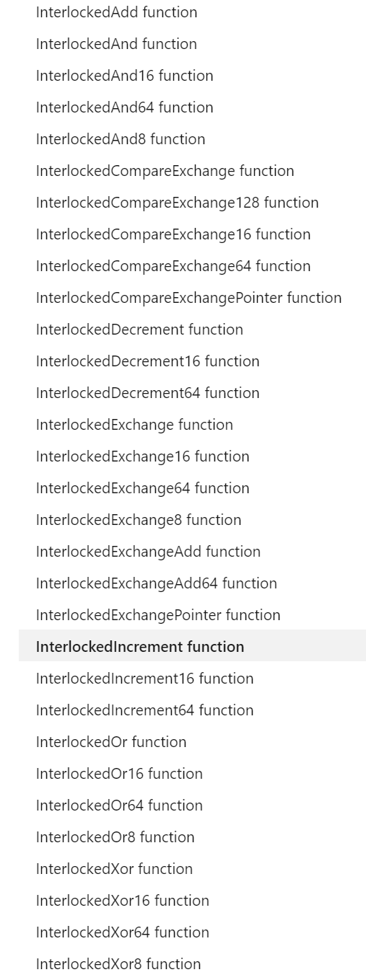The image size is (366, 980).
Task: Click the highlighted InterlockedIncrement function
Action: [x=192, y=647]
